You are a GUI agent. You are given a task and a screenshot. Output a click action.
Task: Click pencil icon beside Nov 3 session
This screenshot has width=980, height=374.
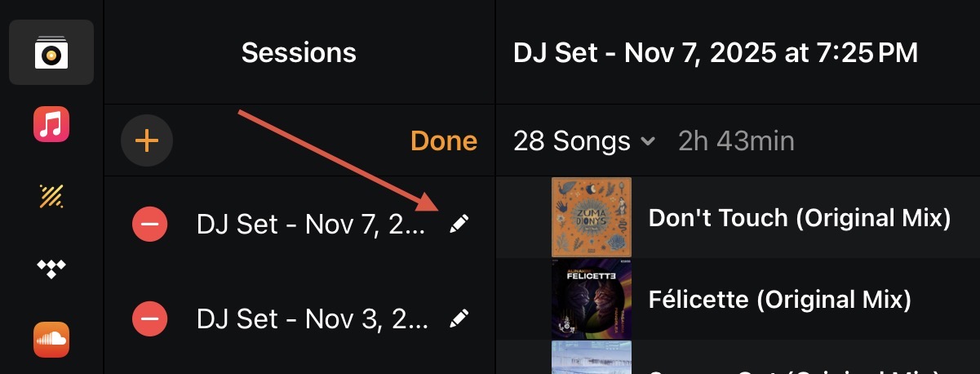(459, 318)
